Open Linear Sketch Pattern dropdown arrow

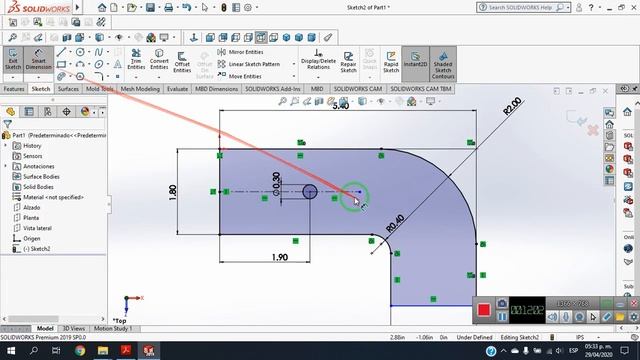[x=293, y=64]
